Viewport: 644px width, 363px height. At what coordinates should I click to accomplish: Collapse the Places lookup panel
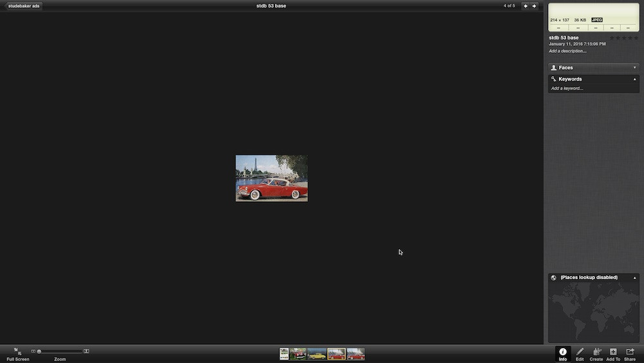click(x=634, y=277)
